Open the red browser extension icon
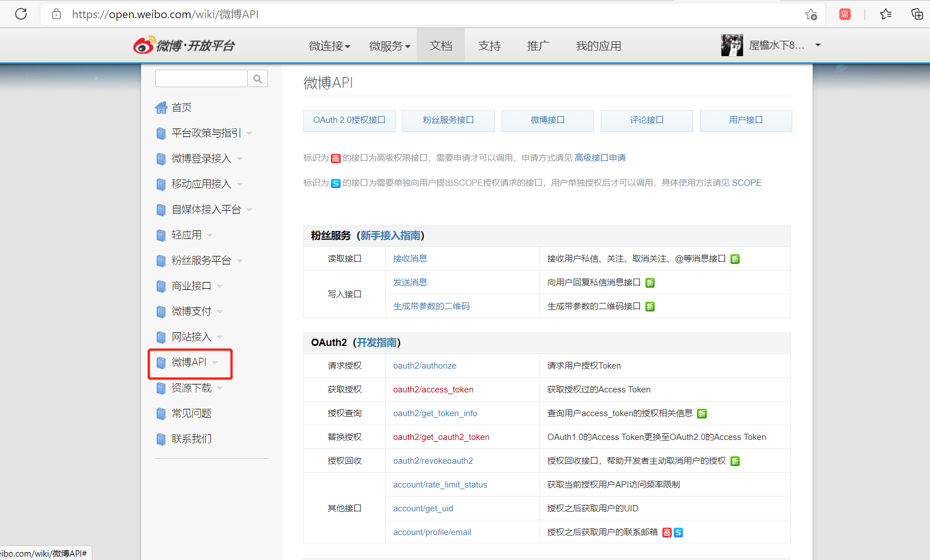 tap(845, 14)
